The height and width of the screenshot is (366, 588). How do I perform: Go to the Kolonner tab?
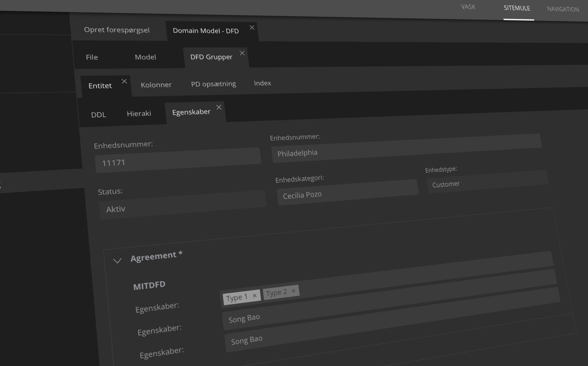156,85
